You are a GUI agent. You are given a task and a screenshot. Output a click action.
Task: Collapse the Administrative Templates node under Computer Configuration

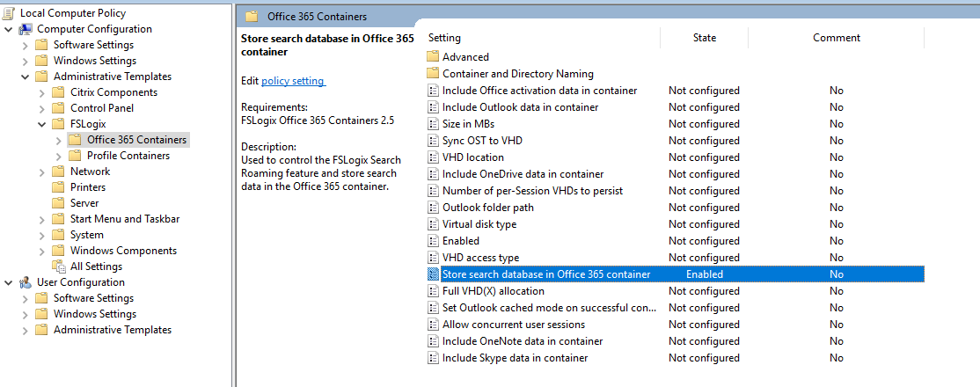pyautogui.click(x=25, y=77)
